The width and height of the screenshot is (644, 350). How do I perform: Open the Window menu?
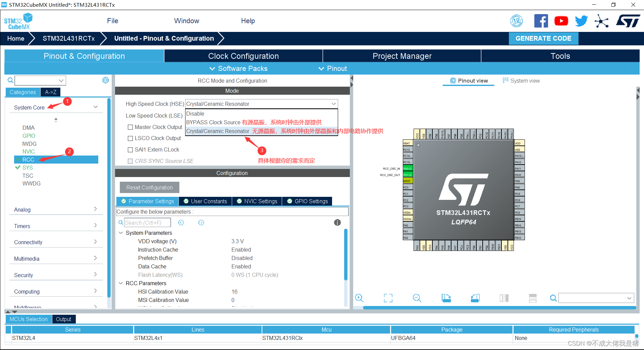[x=186, y=21]
